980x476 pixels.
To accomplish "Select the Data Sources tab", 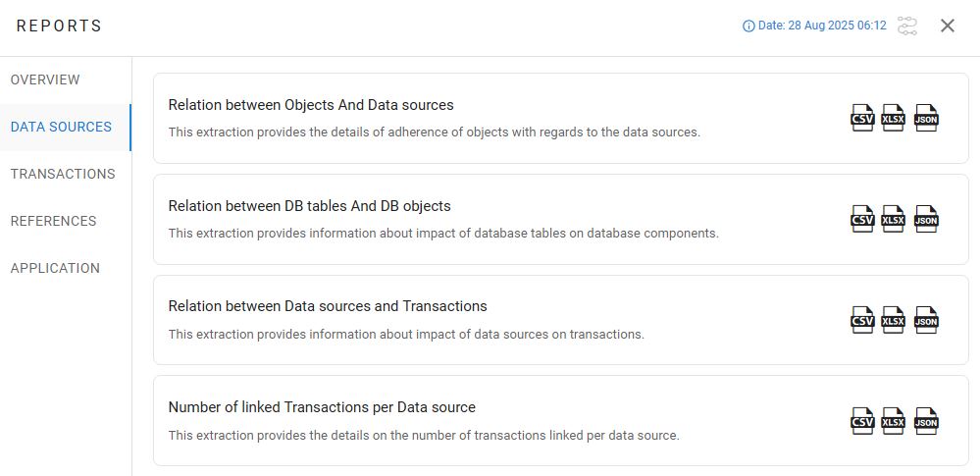I will (61, 127).
